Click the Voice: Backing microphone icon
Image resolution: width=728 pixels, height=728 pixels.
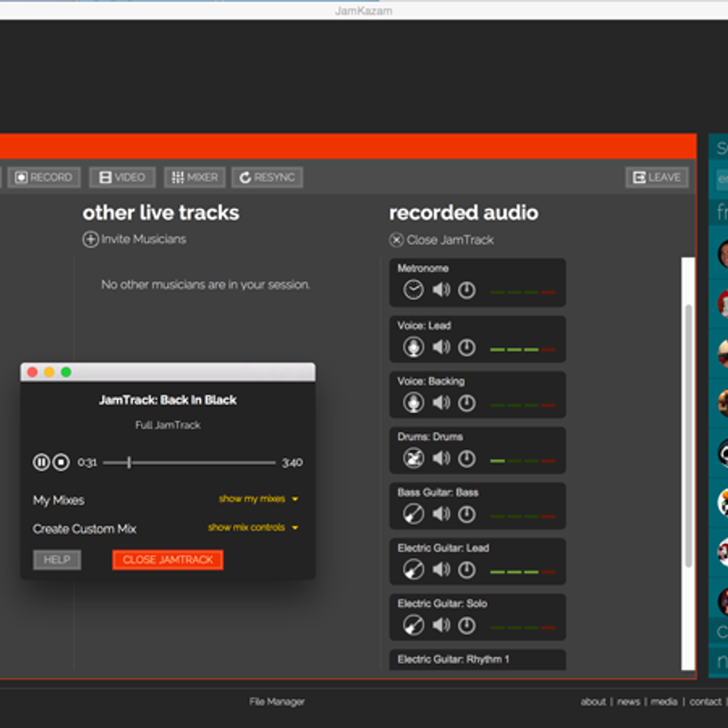pyautogui.click(x=413, y=403)
